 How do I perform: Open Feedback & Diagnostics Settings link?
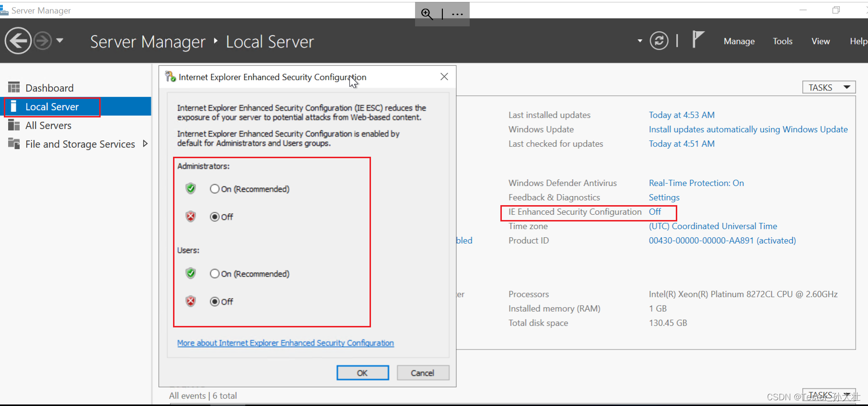[664, 197]
